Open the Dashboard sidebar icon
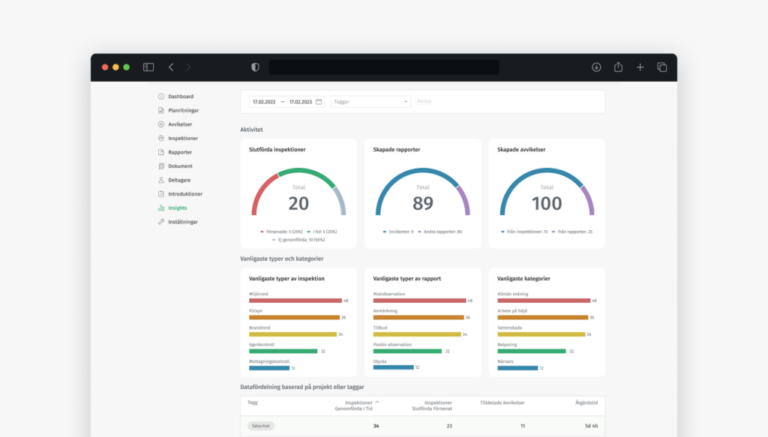768x437 pixels. (161, 96)
